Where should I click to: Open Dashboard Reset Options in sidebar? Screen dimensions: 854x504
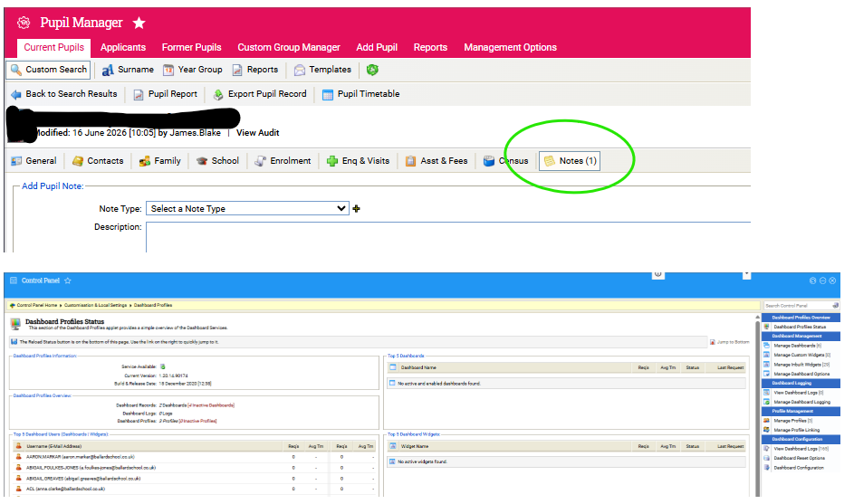[799, 458]
